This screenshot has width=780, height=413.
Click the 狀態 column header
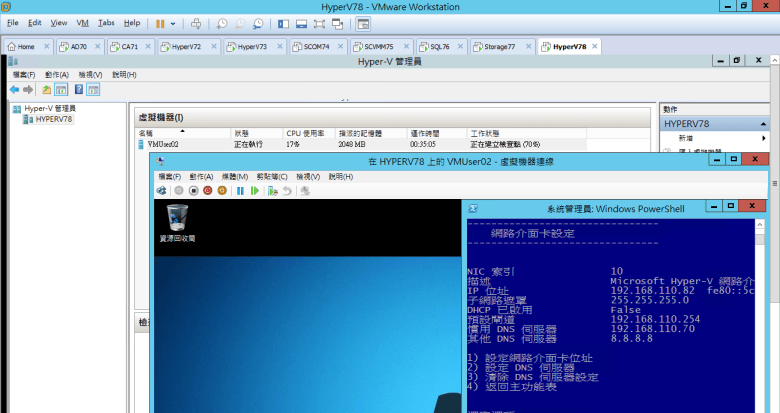[x=243, y=132]
